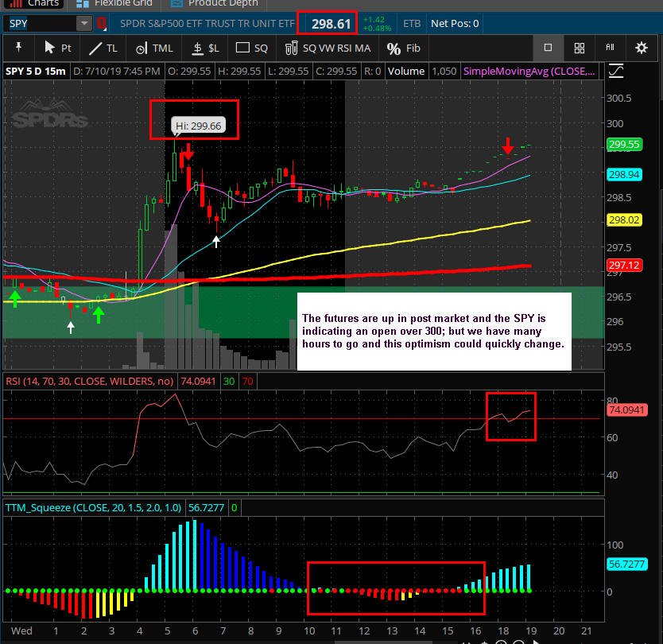663x644 pixels.
Task: Pick the $L price level tool
Action: pos(205,48)
